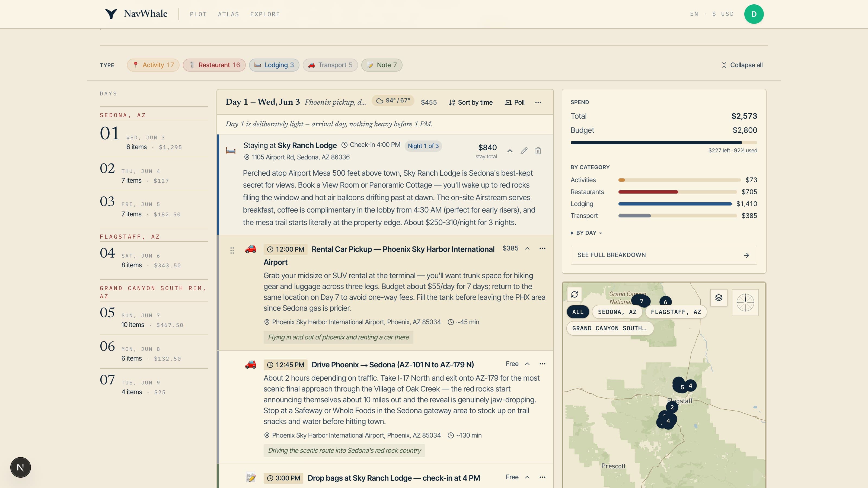Jump to day 07 Tue, Jun 9

(x=154, y=385)
